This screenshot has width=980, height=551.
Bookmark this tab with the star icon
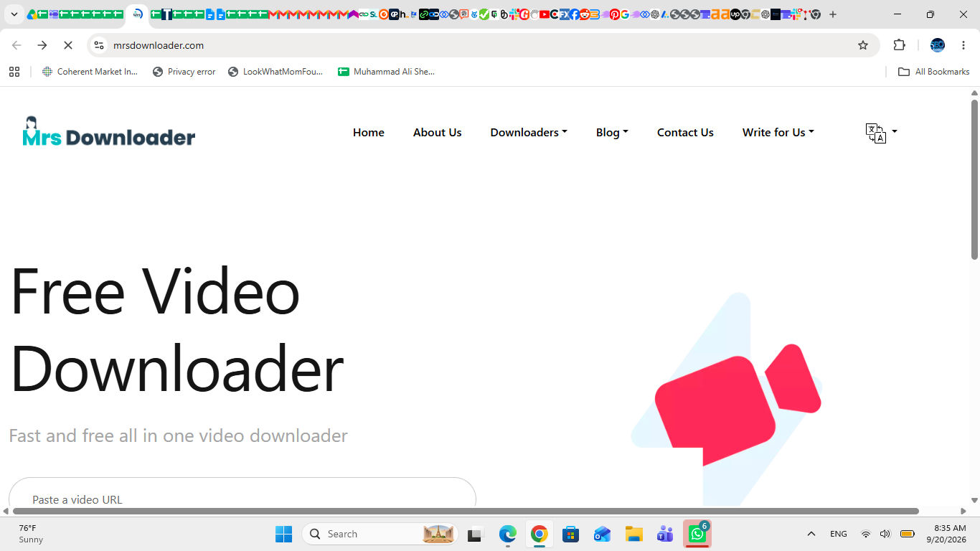tap(863, 45)
